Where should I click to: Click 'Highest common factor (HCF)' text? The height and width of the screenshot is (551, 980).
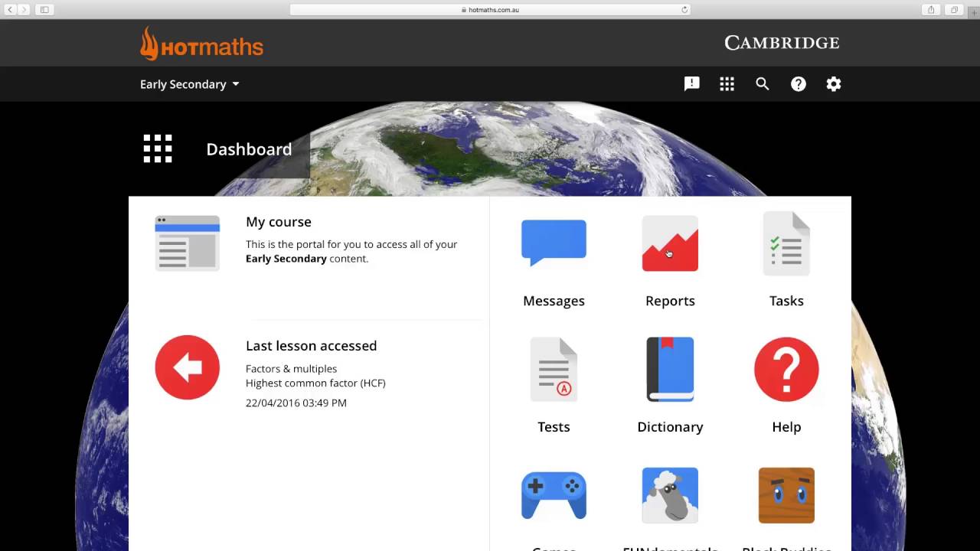315,383
